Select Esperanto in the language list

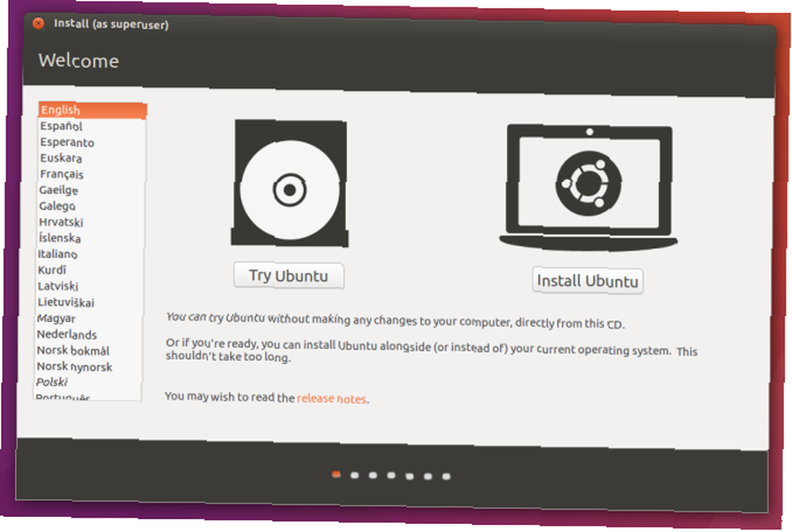[x=92, y=142]
